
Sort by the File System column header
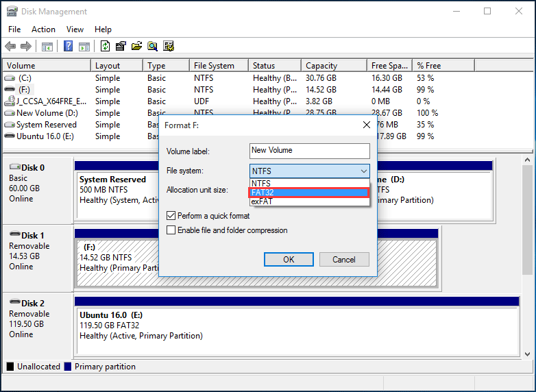[x=219, y=65]
